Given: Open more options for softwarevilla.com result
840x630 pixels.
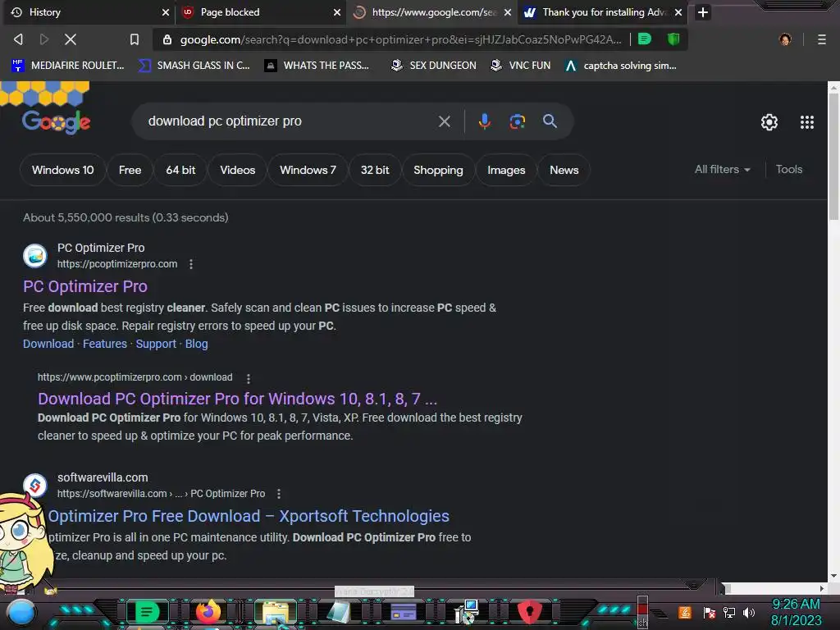Looking at the screenshot, I should click(x=279, y=493).
